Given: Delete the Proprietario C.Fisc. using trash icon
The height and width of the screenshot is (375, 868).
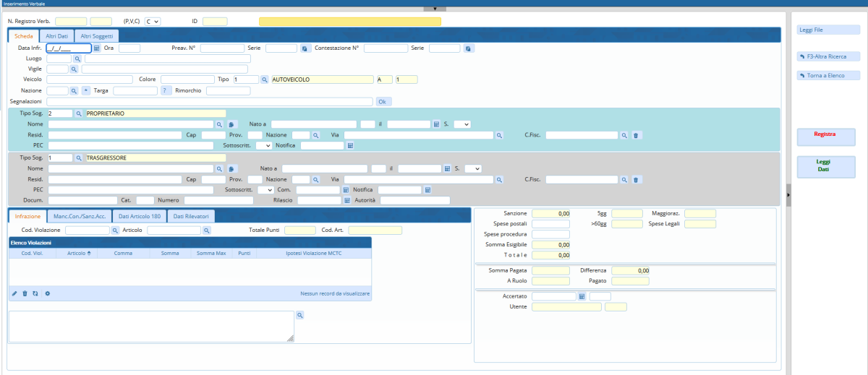Looking at the screenshot, I should click(635, 135).
